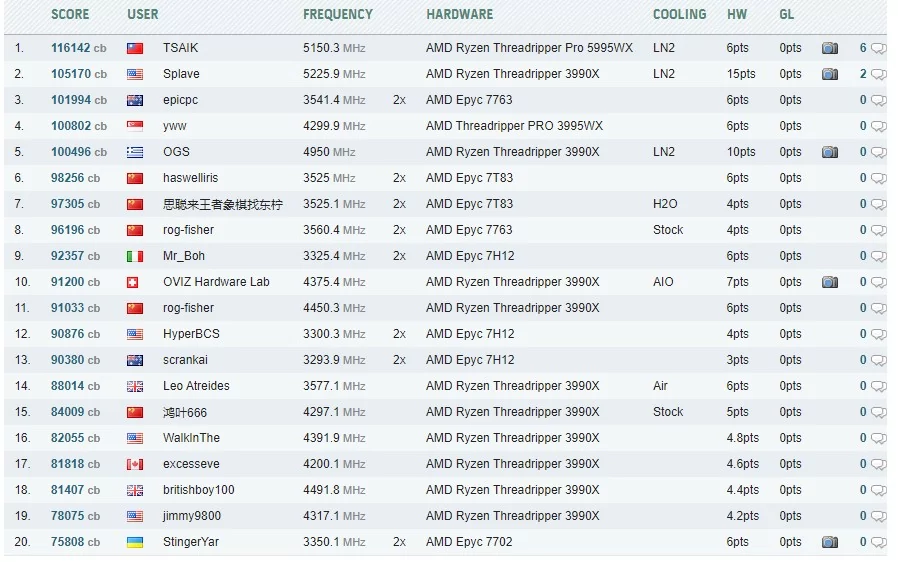The image size is (898, 562).
Task: Click Ukrainian flag next to StingerYar
Action: click(x=135, y=543)
